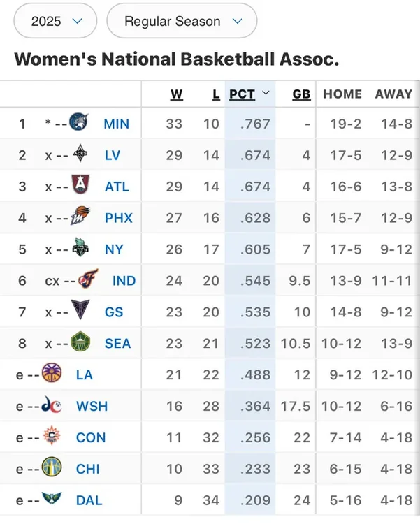This screenshot has height=524, width=420.
Task: Click the Golden State Valkyries logo
Action: coord(81,312)
